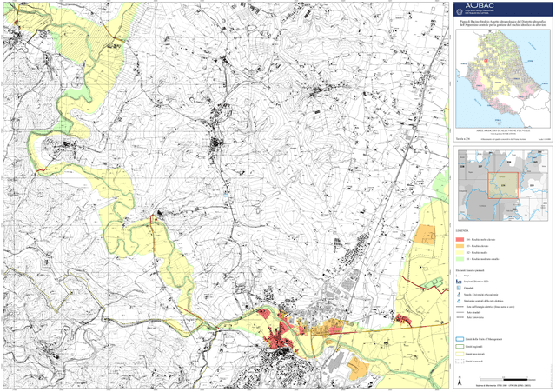The width and height of the screenshot is (556, 392).
Task: Click the 'AREE A RISCHIO DI ALLUVIONE FLUVIALE' caption
Action: (x=503, y=130)
